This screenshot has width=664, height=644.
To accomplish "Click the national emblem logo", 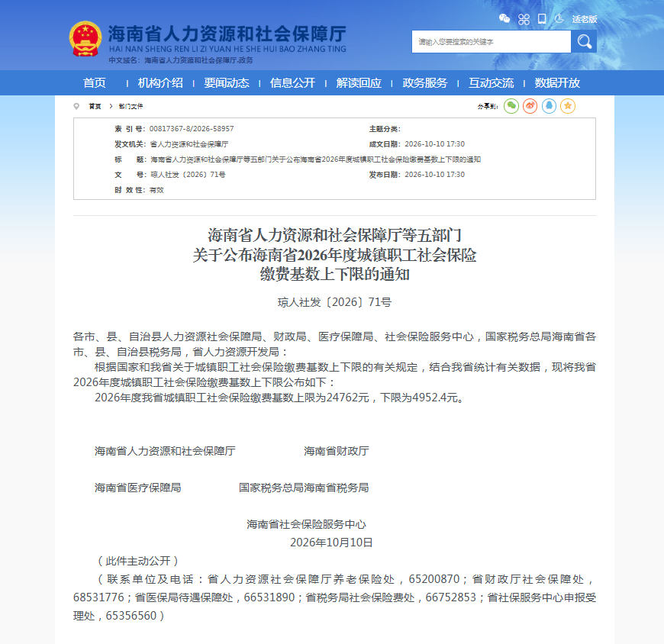I will (x=85, y=39).
